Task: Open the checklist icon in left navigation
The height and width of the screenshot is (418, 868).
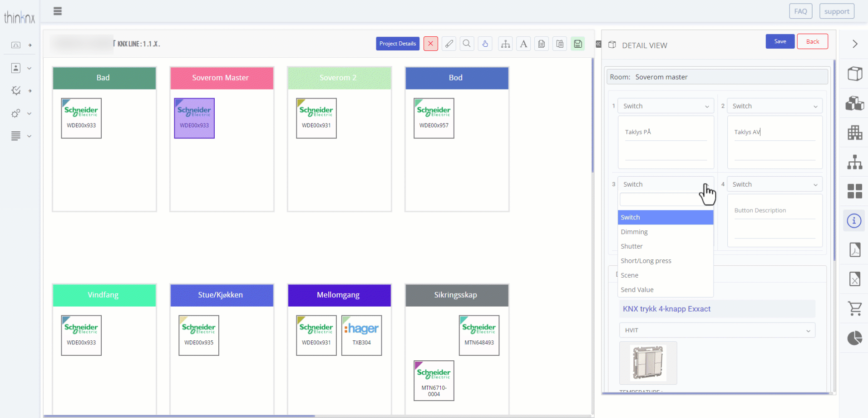Action: click(x=16, y=90)
